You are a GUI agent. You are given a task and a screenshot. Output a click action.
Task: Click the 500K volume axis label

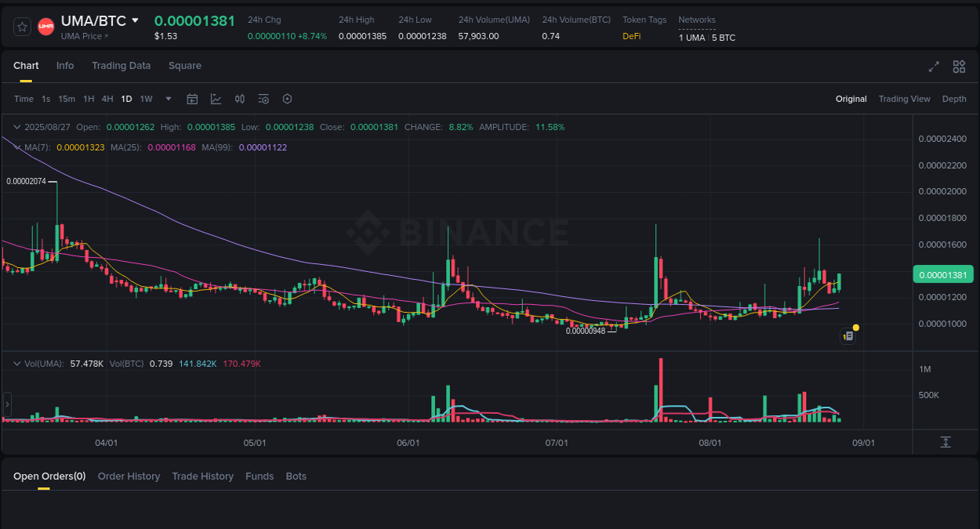(929, 395)
